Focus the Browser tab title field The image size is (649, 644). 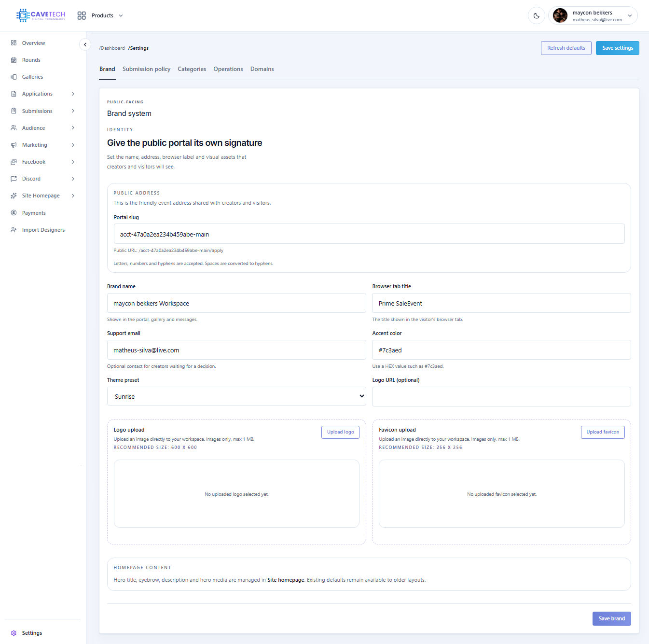(501, 303)
